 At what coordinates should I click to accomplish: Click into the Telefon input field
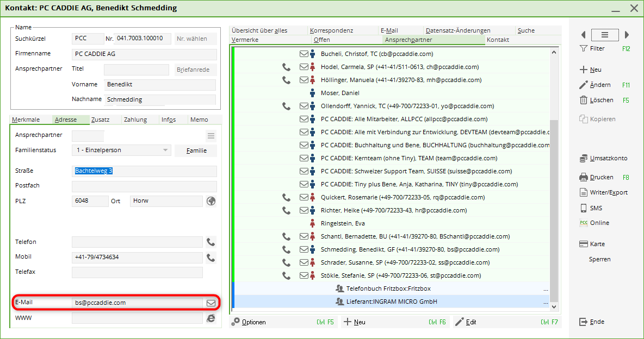(137, 242)
